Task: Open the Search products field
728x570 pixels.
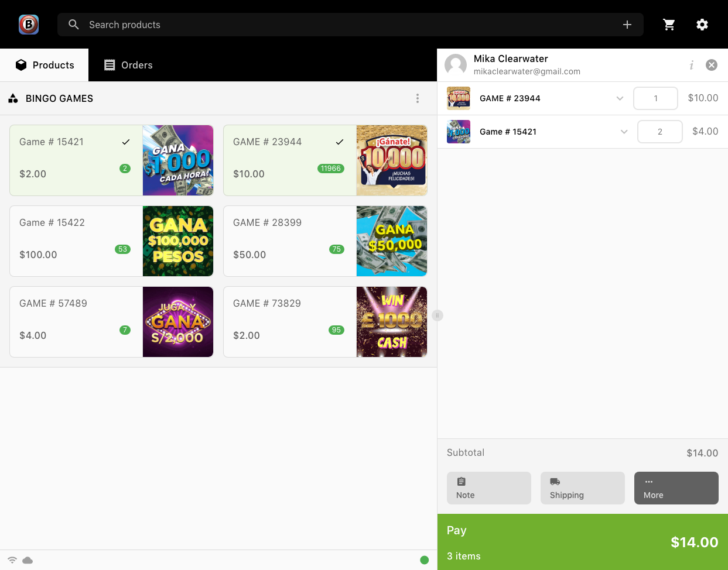Action: pos(234,25)
